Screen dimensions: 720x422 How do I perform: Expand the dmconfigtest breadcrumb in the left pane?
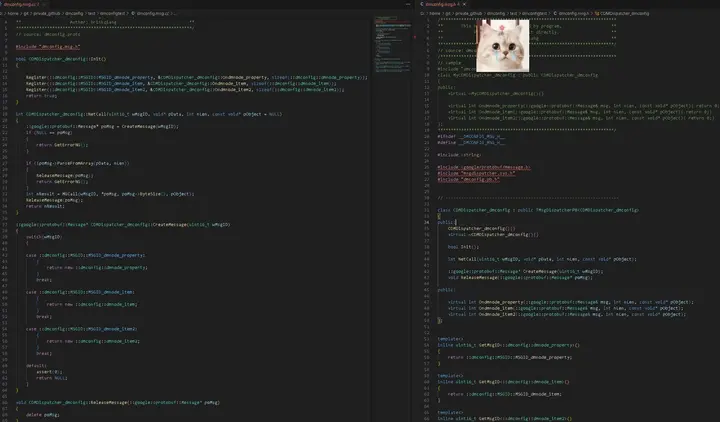[x=112, y=14]
